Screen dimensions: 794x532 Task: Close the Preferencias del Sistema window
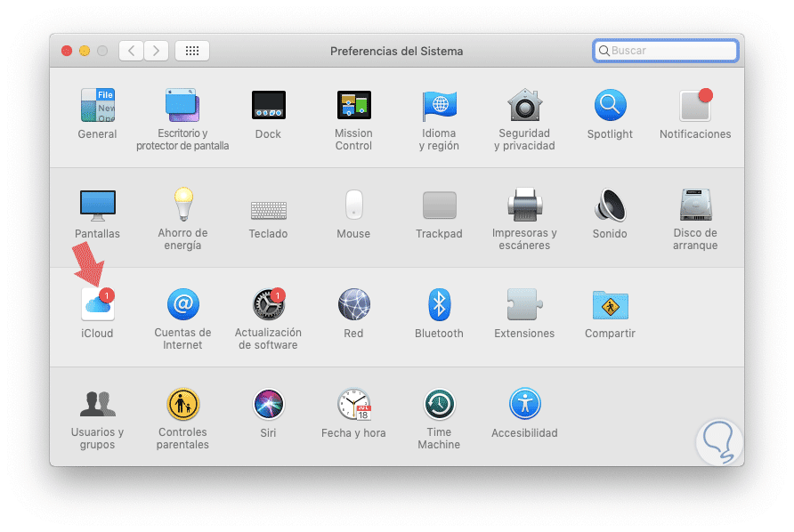click(x=67, y=51)
